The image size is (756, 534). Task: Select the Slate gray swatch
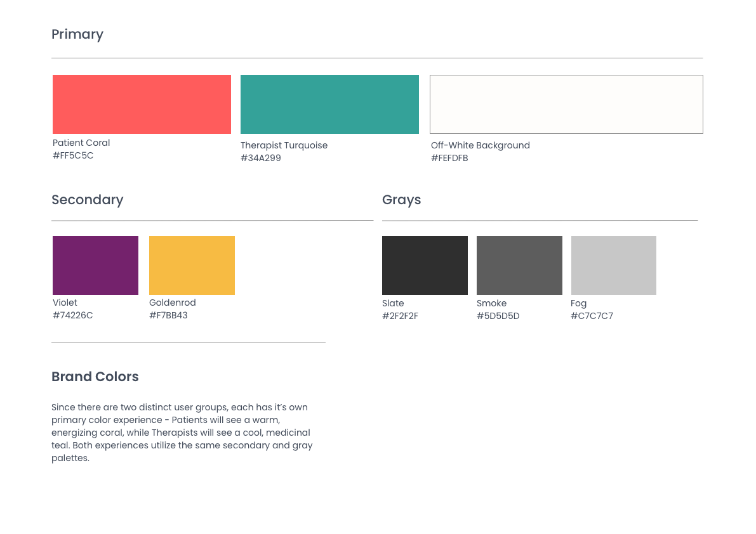425,265
